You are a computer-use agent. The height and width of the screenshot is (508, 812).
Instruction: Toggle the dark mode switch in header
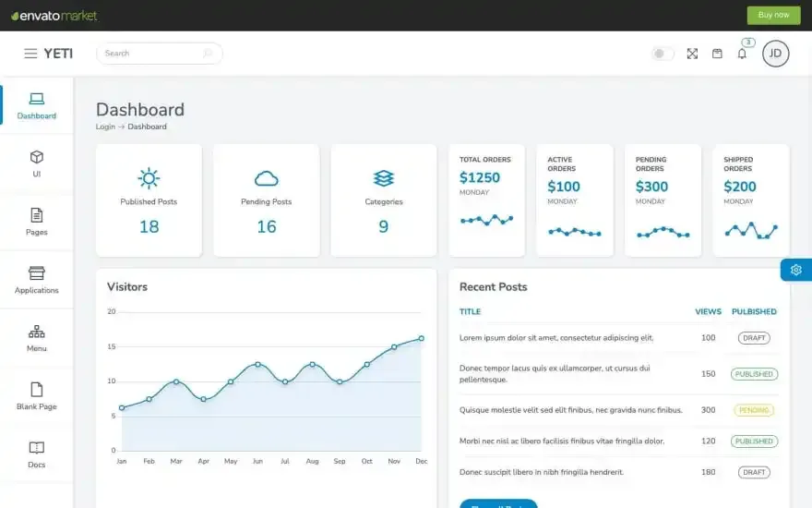(663, 54)
